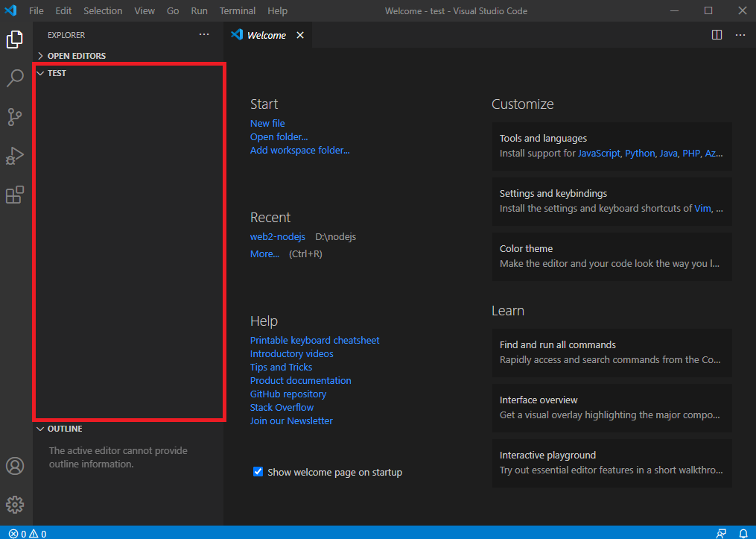
Task: Close the Visual Studio Code window
Action: pyautogui.click(x=743, y=10)
